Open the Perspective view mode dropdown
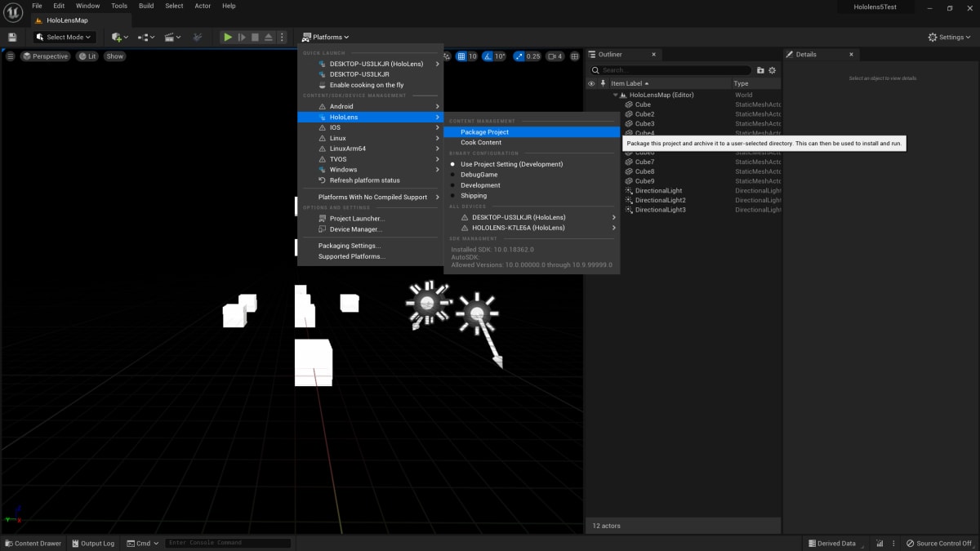Screen dimensions: 980x551 [46, 56]
